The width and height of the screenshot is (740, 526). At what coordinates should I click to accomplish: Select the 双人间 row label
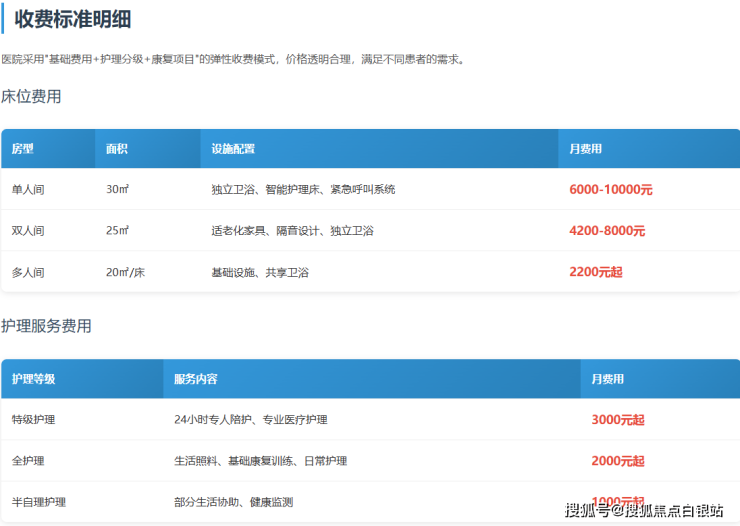click(28, 231)
